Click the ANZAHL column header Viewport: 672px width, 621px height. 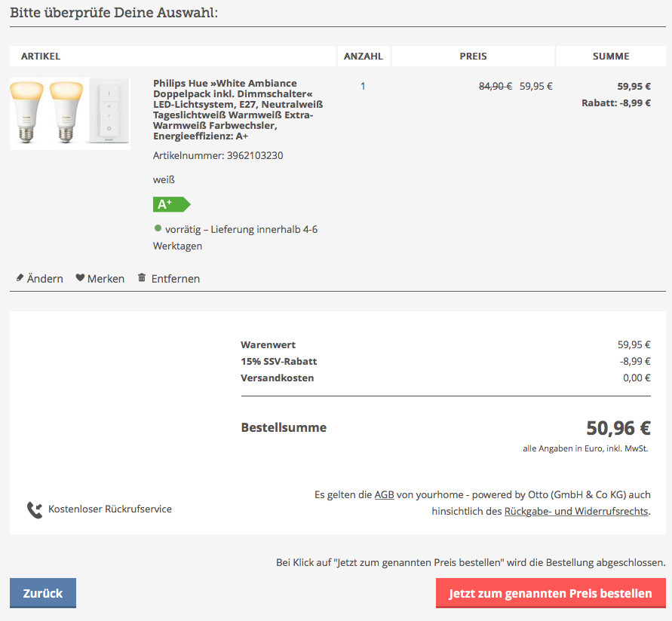[363, 57]
